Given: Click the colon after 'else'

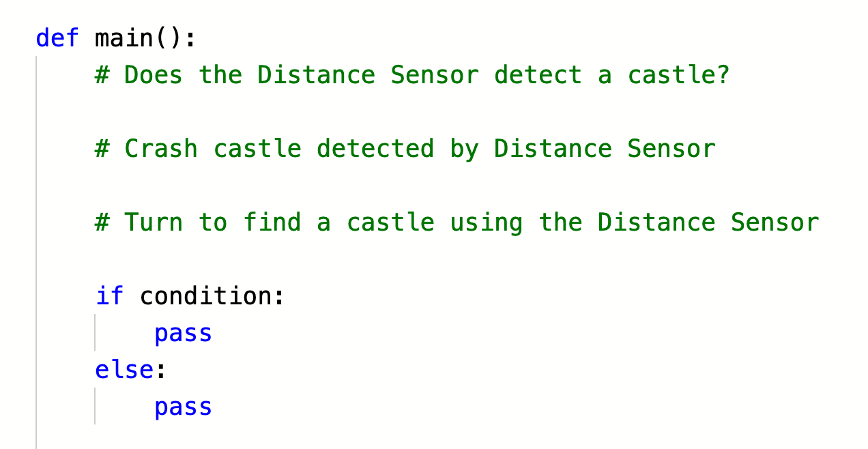Looking at the screenshot, I should click(161, 370).
